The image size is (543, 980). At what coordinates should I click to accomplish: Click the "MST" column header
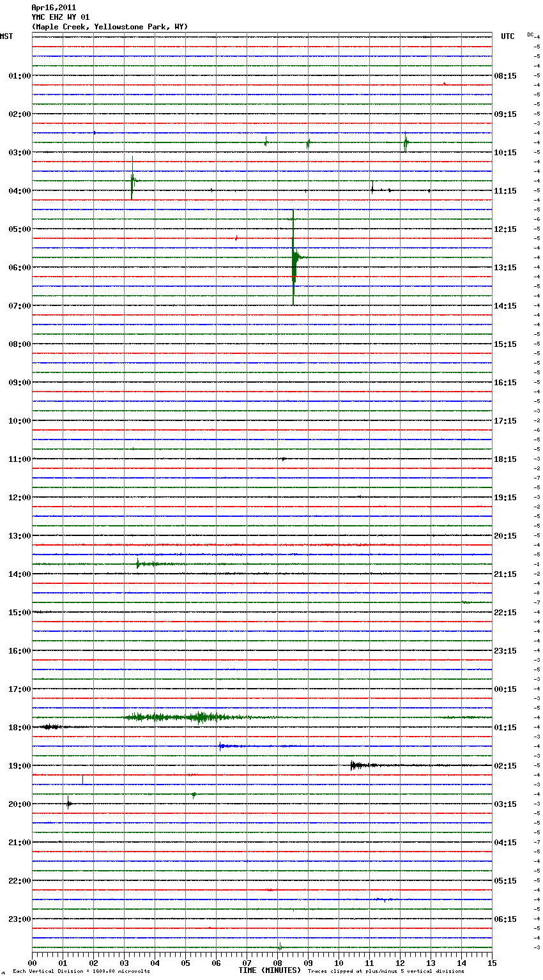tap(6, 36)
